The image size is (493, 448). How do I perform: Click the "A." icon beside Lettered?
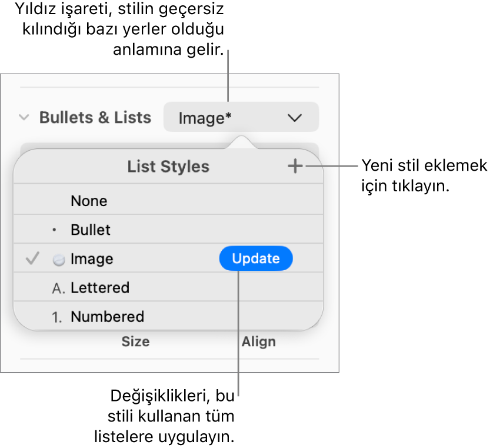click(58, 288)
